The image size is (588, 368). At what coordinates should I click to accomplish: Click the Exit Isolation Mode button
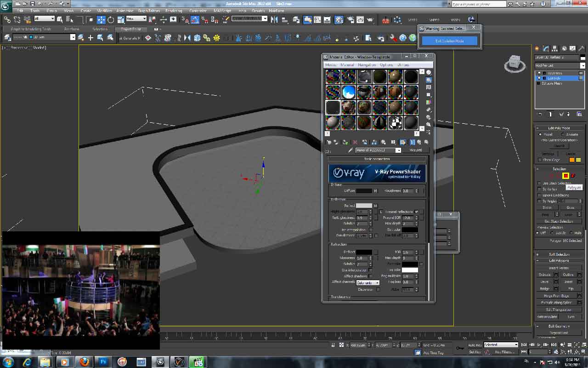coord(450,41)
